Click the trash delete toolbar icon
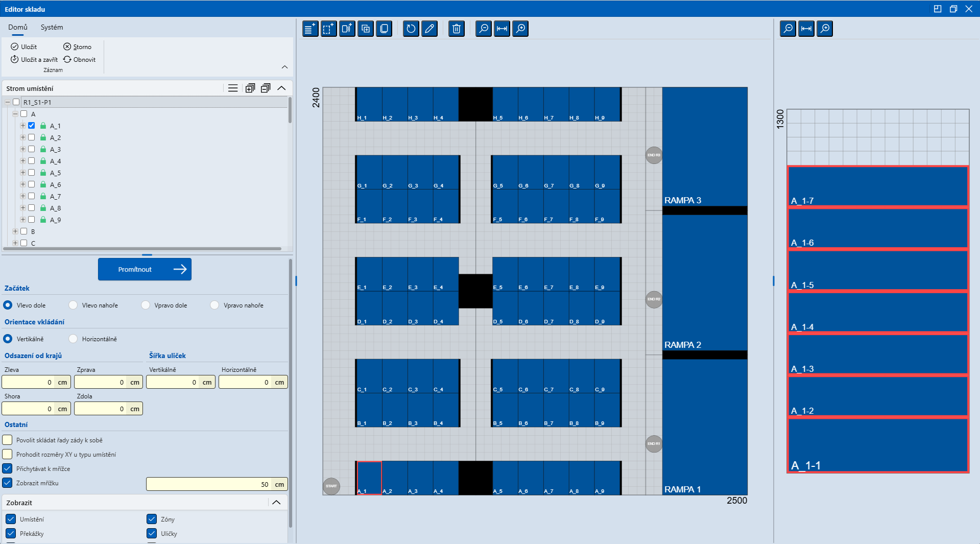The width and height of the screenshot is (980, 544). pos(457,29)
